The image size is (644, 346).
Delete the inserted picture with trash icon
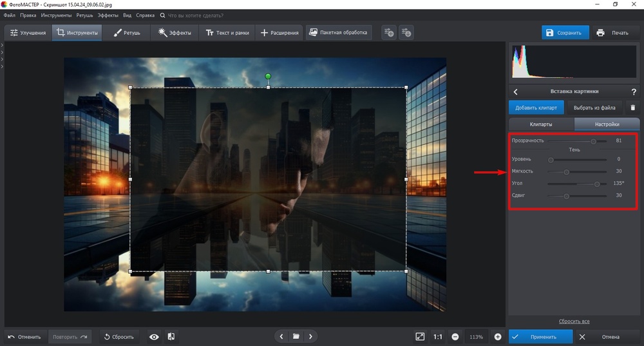pyautogui.click(x=632, y=108)
